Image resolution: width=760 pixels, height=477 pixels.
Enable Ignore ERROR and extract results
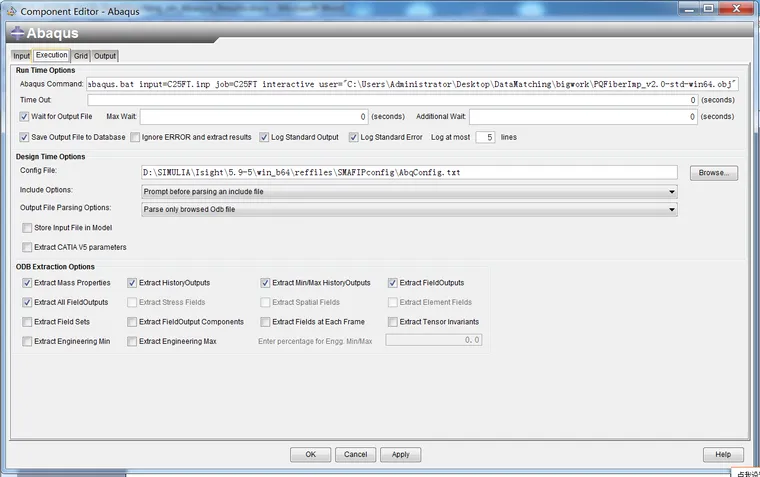[x=135, y=138]
